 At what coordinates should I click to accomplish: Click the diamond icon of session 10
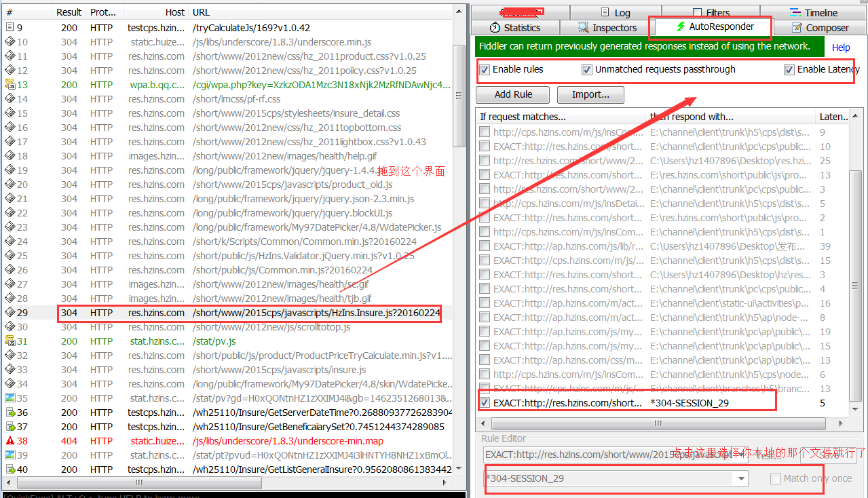tap(10, 42)
